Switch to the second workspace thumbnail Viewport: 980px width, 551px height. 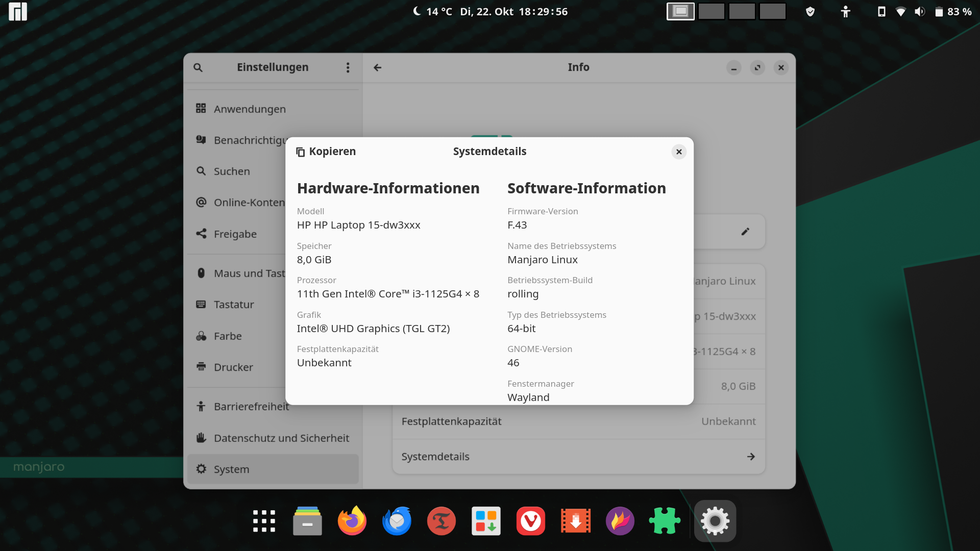coord(711,11)
